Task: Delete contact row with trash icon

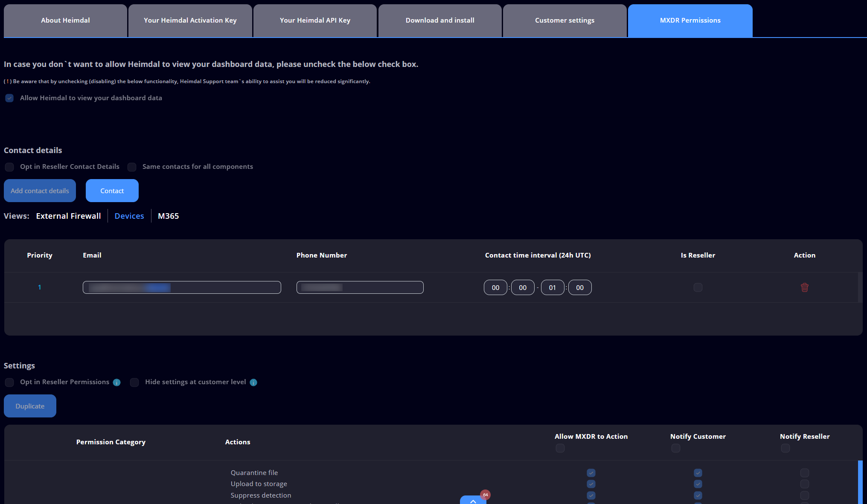Action: pos(804,287)
